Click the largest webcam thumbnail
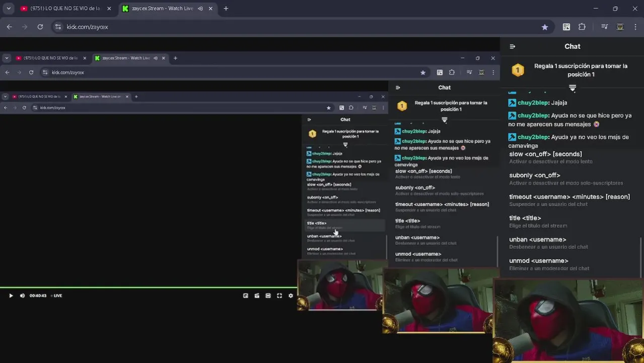This screenshot has height=363, width=644. pyautogui.click(x=568, y=321)
